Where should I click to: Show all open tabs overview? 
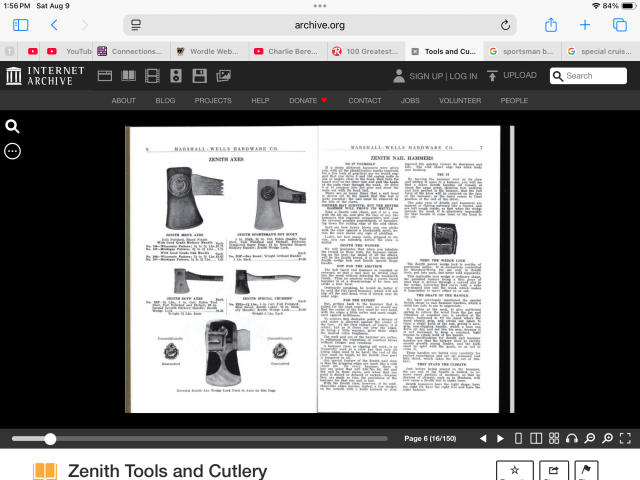tap(620, 25)
